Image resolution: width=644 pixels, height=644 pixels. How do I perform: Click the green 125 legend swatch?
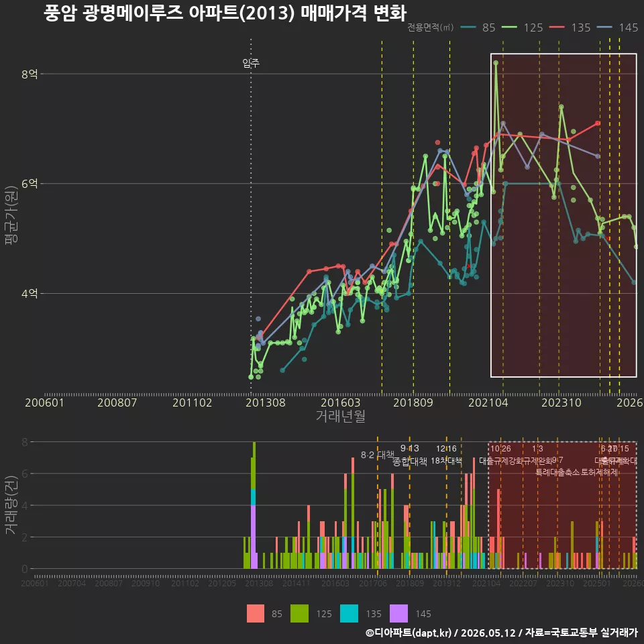click(299, 613)
